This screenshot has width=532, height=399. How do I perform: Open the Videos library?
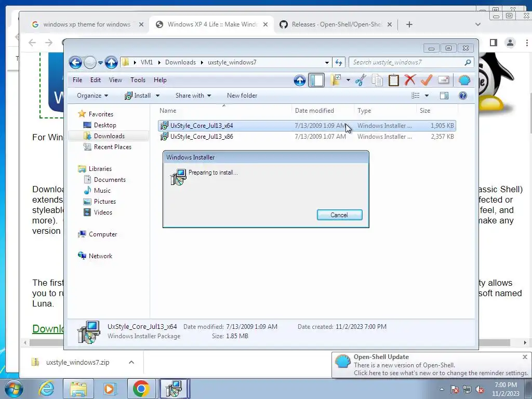coord(103,212)
